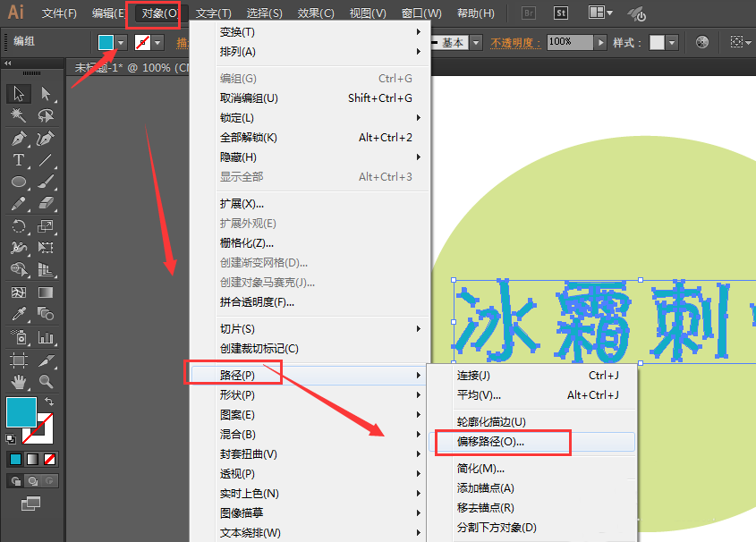Expand the opacity slider arrow
Viewport: 756px width, 542px height.
point(600,42)
